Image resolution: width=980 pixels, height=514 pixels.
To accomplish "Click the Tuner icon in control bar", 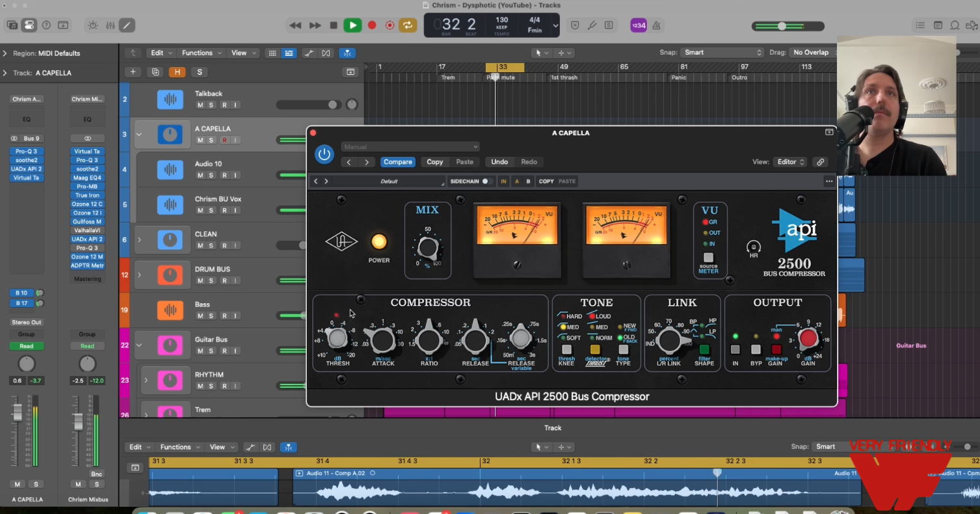I will pos(592,25).
